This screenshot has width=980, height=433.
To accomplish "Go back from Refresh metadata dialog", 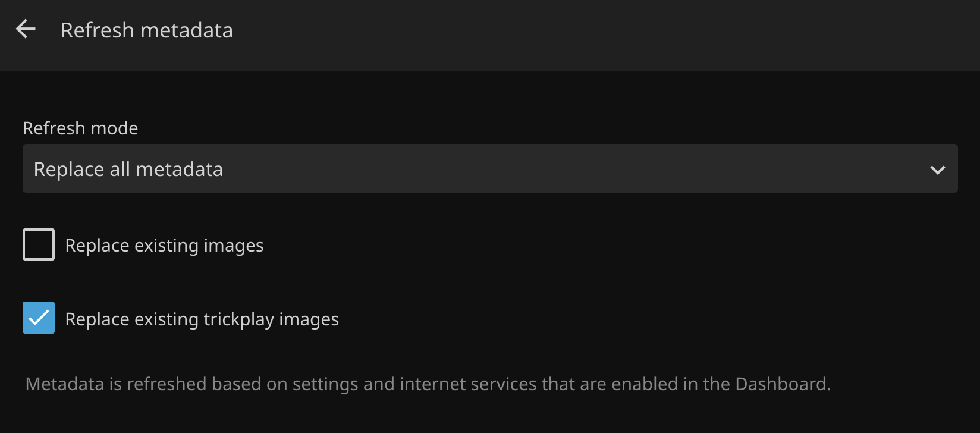I will [x=26, y=29].
